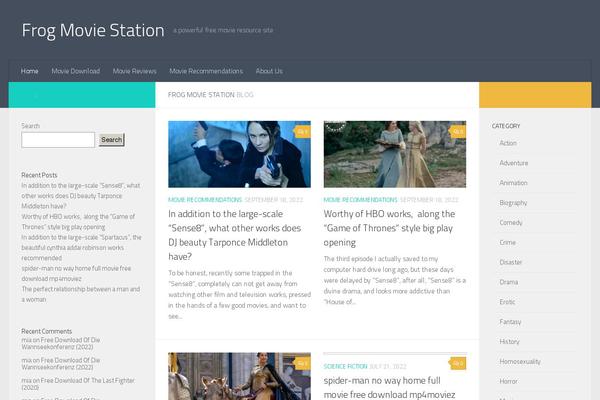The image size is (600, 400).
Task: Select the Homosexuality category
Action: pos(520,362)
